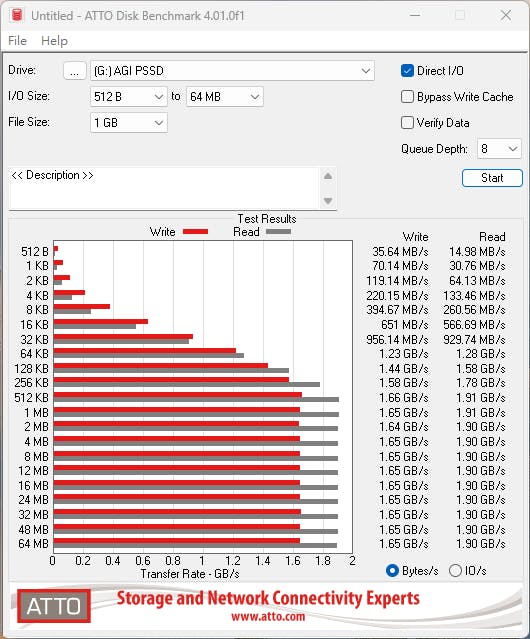Click the 220.15 MB/s write value

click(397, 295)
